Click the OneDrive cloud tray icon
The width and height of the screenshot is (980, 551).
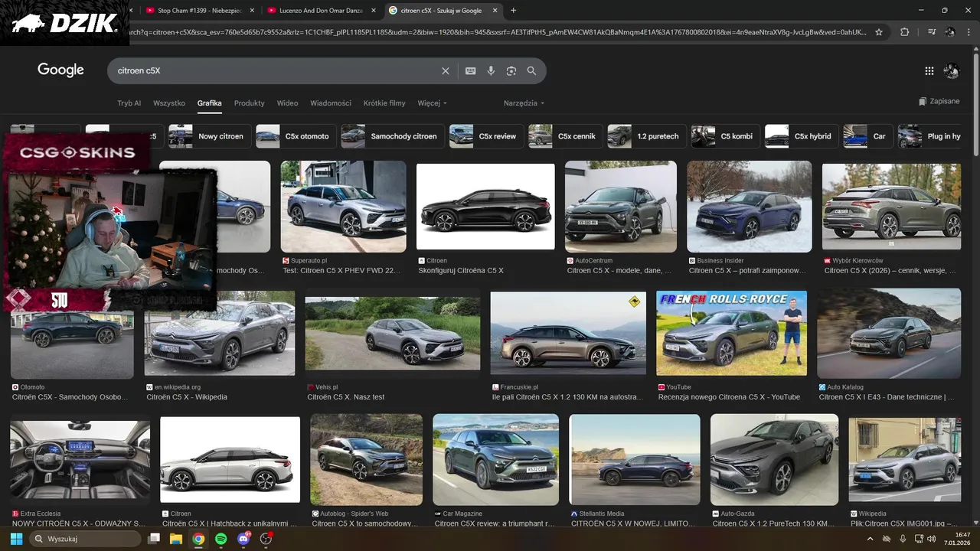[887, 539]
